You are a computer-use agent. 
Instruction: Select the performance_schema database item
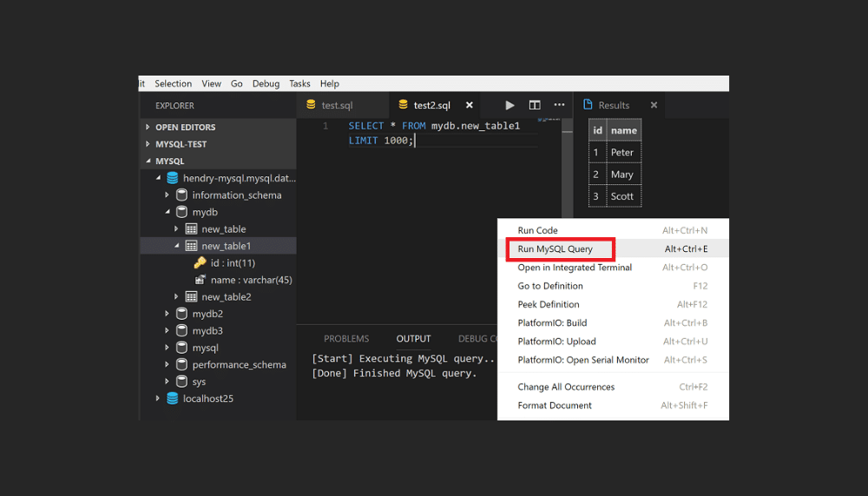pos(239,365)
